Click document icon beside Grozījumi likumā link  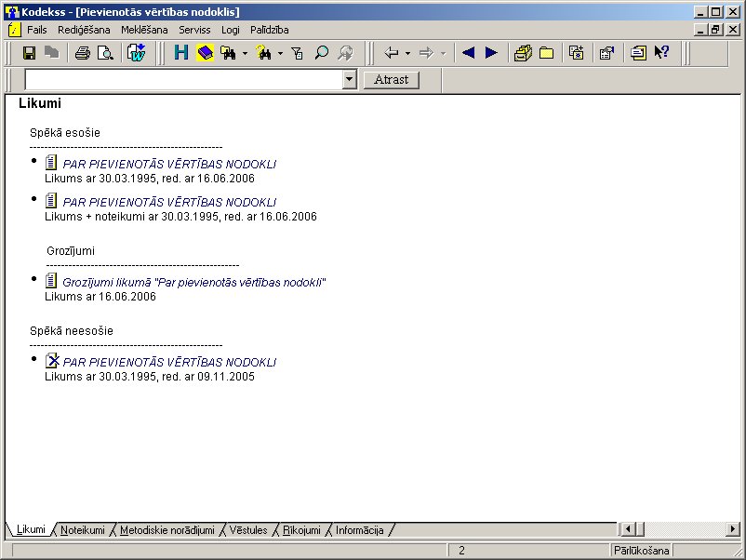click(51, 281)
